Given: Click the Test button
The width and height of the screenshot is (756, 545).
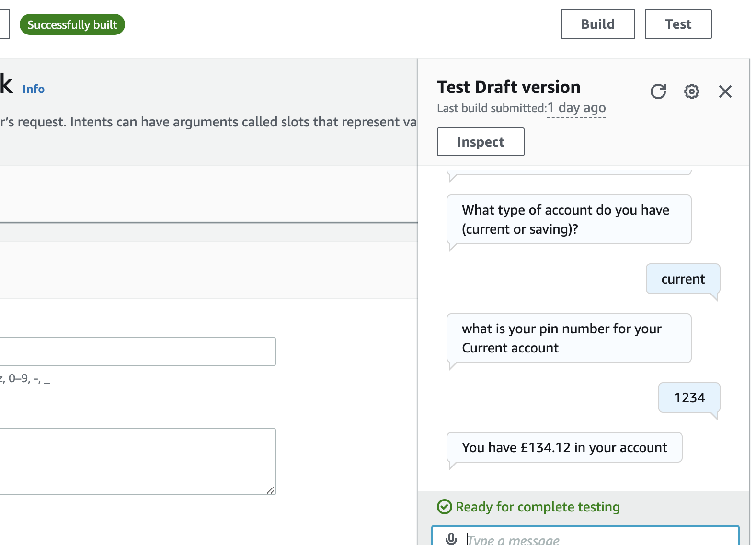Looking at the screenshot, I should (x=677, y=24).
